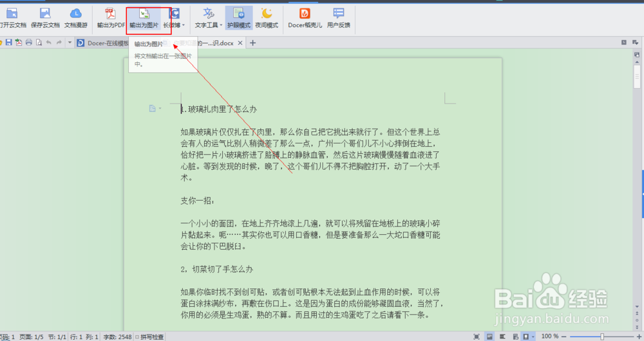The width and height of the screenshot is (644, 341).
Task: Click the right side panel expand handle
Action: click(642, 194)
